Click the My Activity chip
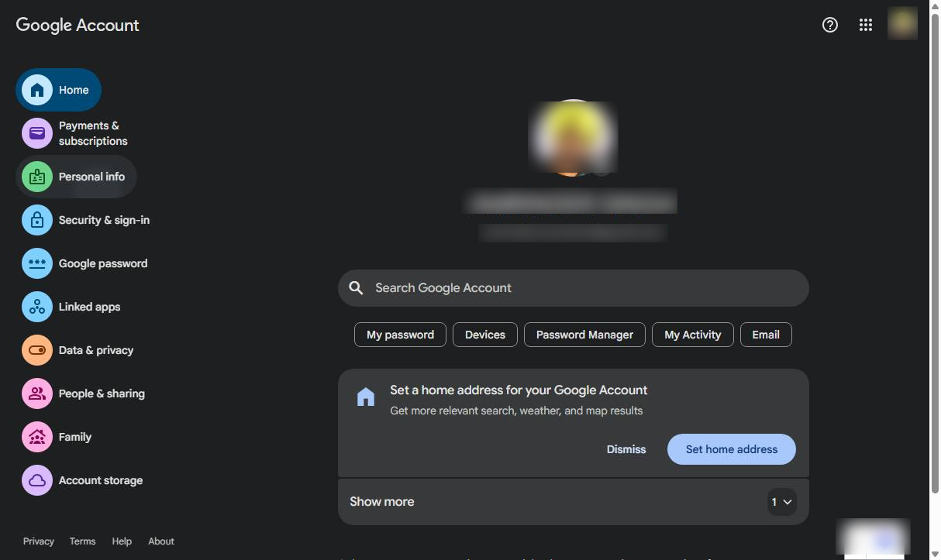 coord(693,335)
